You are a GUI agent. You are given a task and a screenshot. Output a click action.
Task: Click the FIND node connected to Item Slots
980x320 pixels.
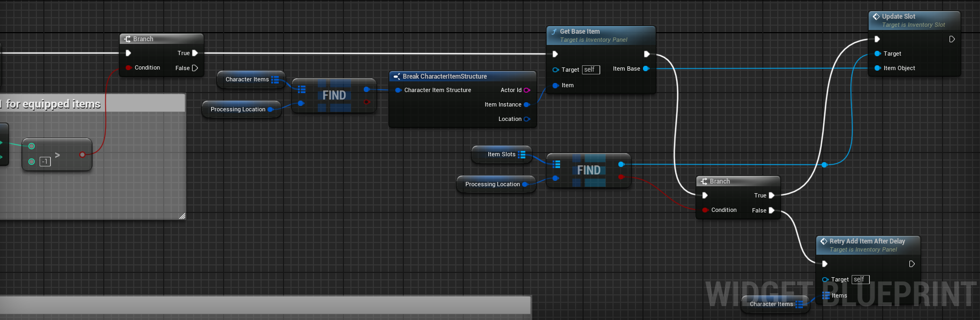(589, 170)
